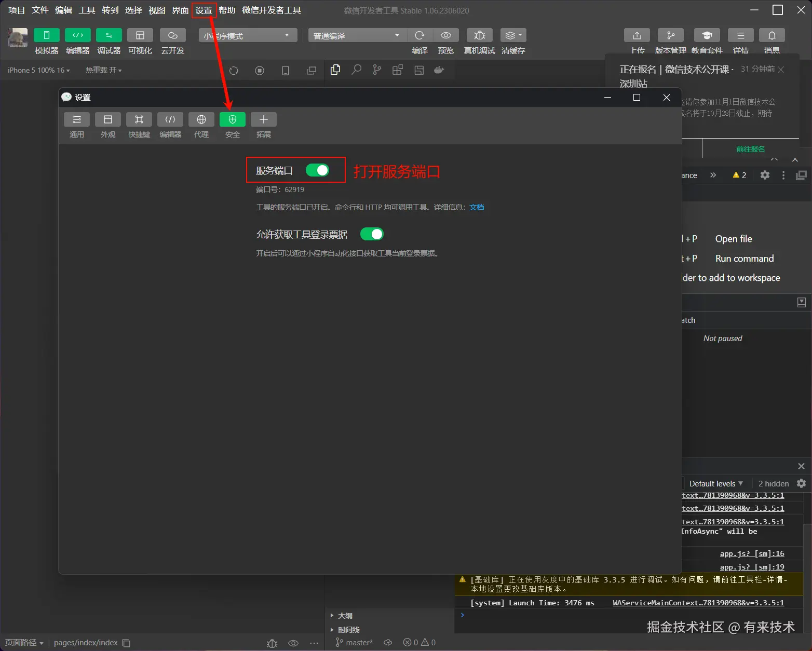The image size is (812, 651).
Task: Open the 文件 menu
Action: (x=40, y=10)
